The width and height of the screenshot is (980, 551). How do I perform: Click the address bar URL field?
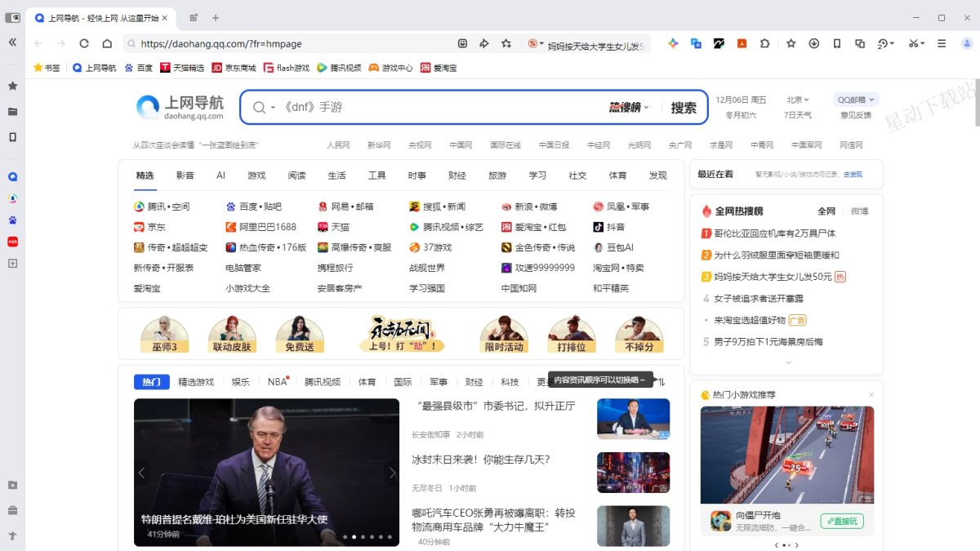click(x=294, y=43)
